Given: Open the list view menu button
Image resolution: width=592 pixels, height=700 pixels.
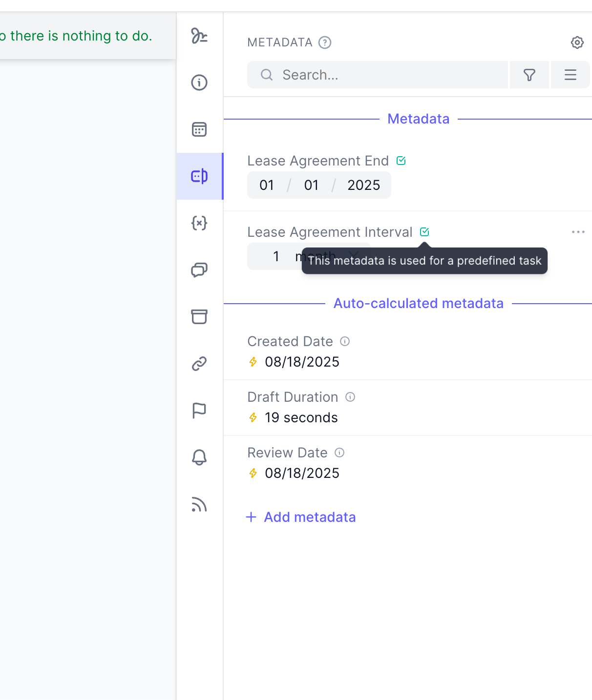Looking at the screenshot, I should pos(571,75).
